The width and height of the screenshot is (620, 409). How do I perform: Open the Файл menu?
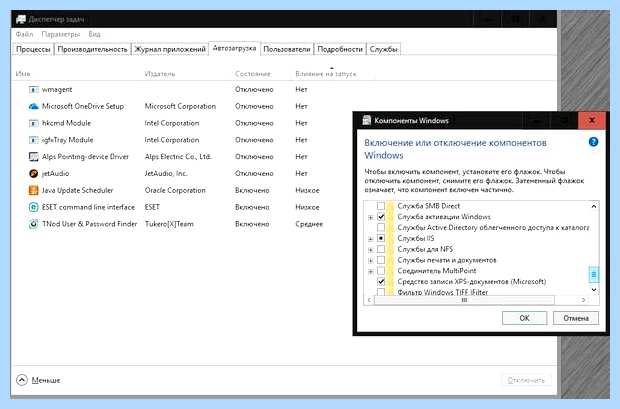pyautogui.click(x=25, y=34)
